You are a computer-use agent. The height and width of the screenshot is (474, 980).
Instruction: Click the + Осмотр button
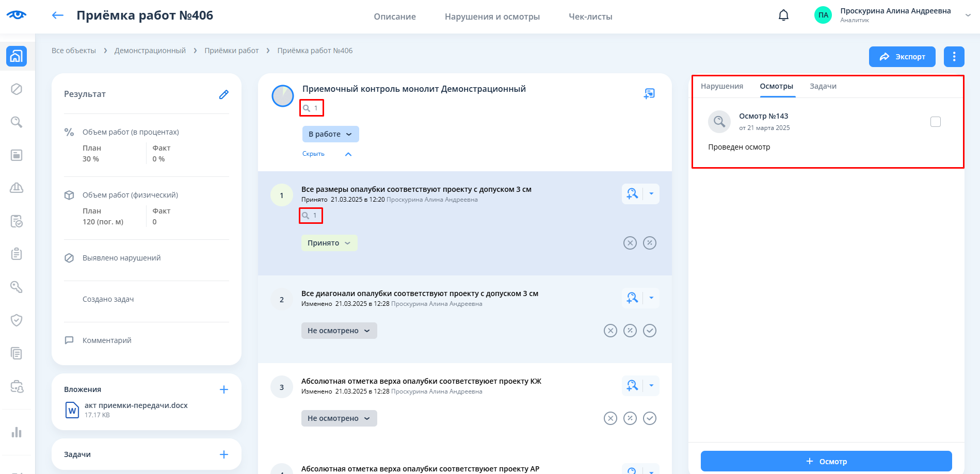click(x=826, y=461)
